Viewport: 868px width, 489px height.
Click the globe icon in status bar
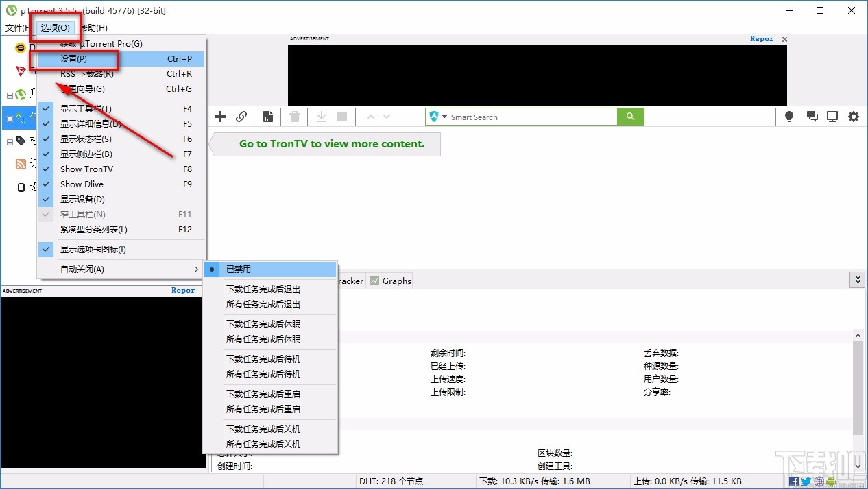pyautogui.click(x=818, y=481)
